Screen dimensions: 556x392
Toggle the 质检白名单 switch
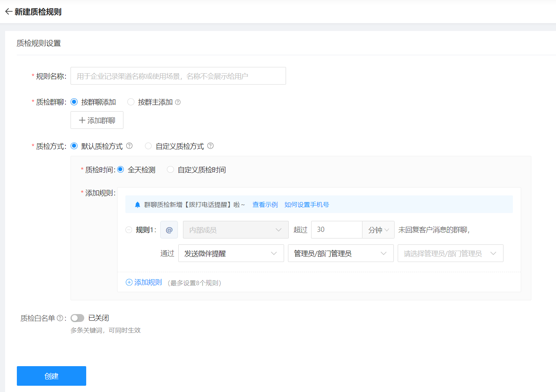click(x=77, y=318)
